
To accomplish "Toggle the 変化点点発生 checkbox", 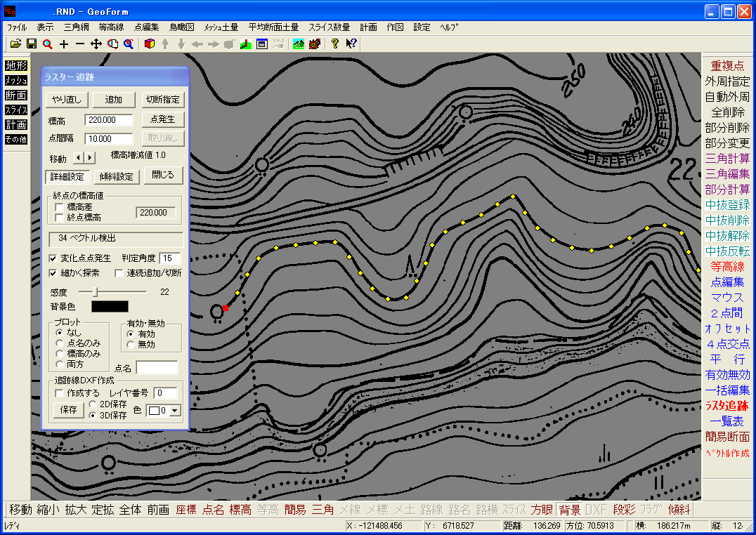I will pyautogui.click(x=53, y=258).
